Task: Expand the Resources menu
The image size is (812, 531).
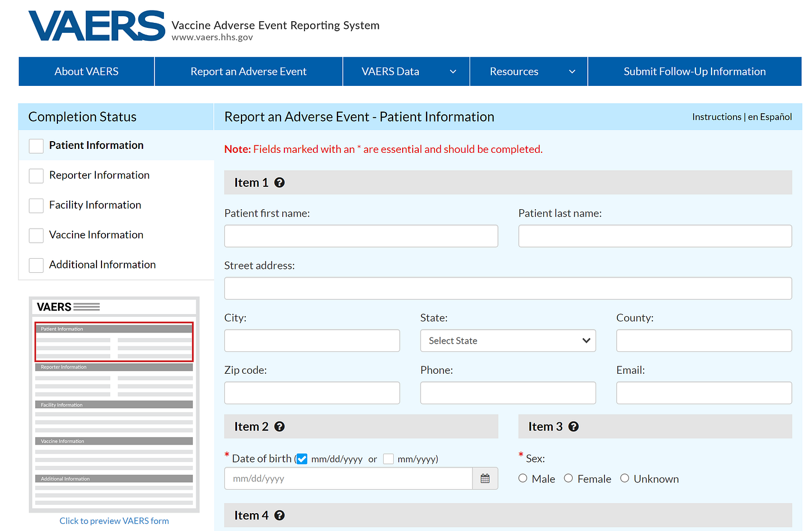Action: [529, 71]
